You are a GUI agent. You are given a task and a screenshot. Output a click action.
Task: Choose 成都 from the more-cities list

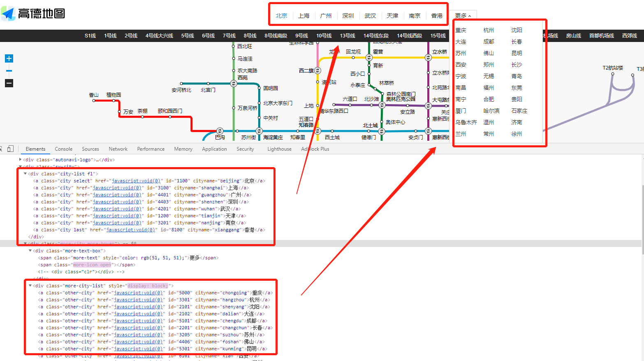(x=489, y=42)
